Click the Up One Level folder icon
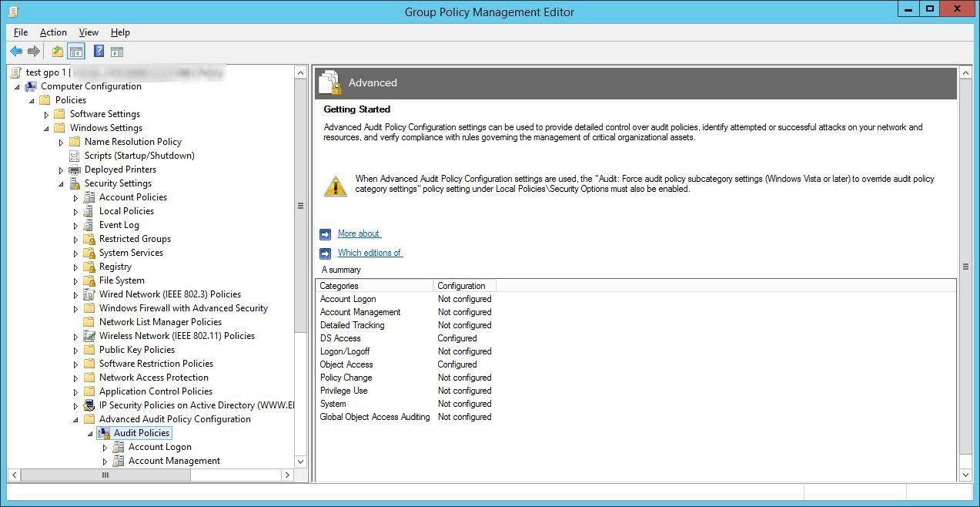The image size is (980, 507). [x=58, y=51]
